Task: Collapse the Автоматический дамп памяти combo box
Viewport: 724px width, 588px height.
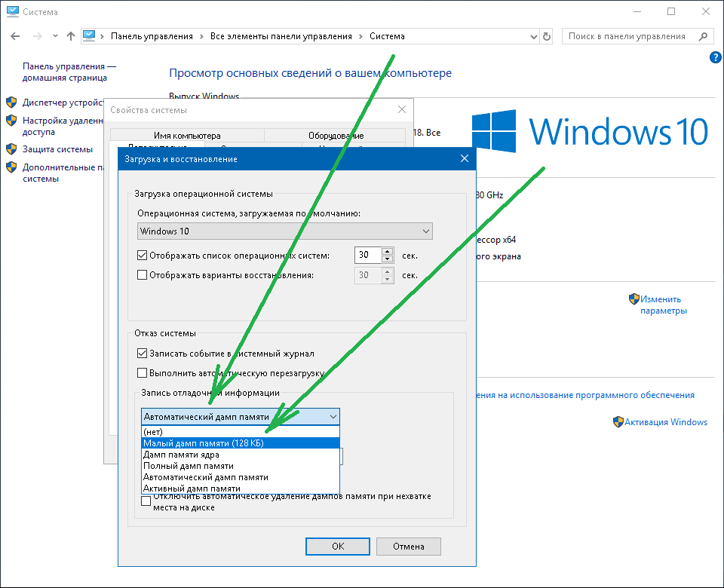Action: (333, 417)
